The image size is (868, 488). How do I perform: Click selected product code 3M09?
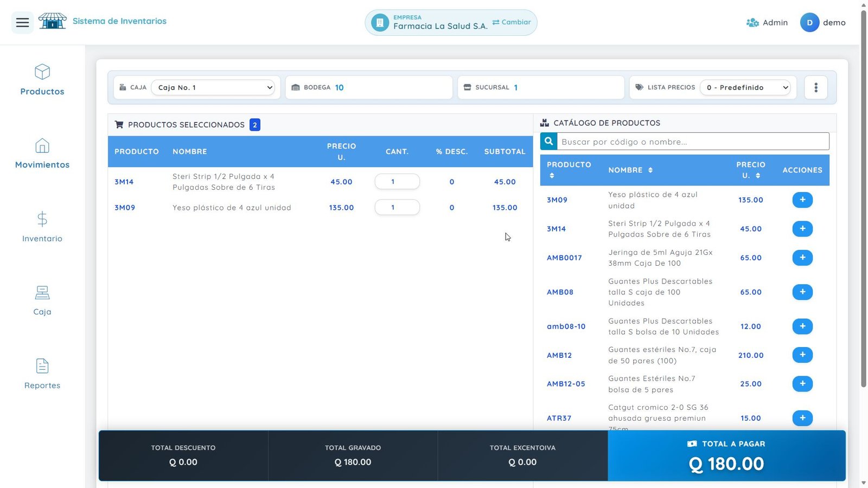(125, 207)
